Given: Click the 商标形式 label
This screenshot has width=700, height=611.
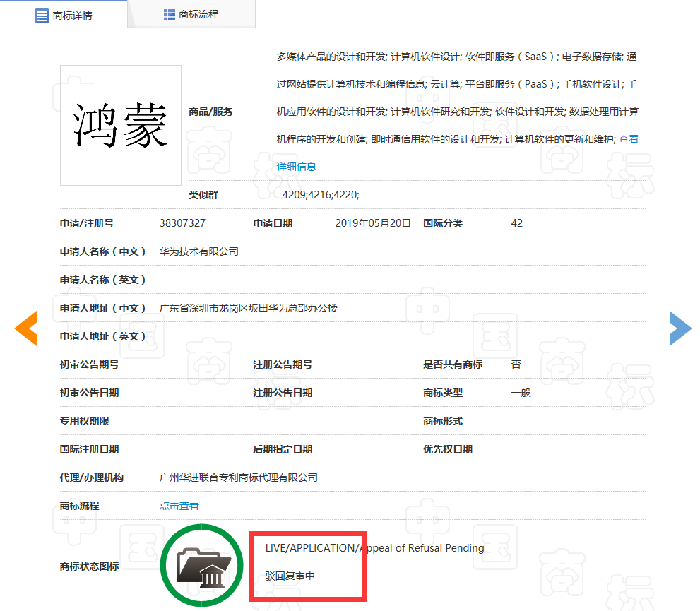Looking at the screenshot, I should (443, 421).
